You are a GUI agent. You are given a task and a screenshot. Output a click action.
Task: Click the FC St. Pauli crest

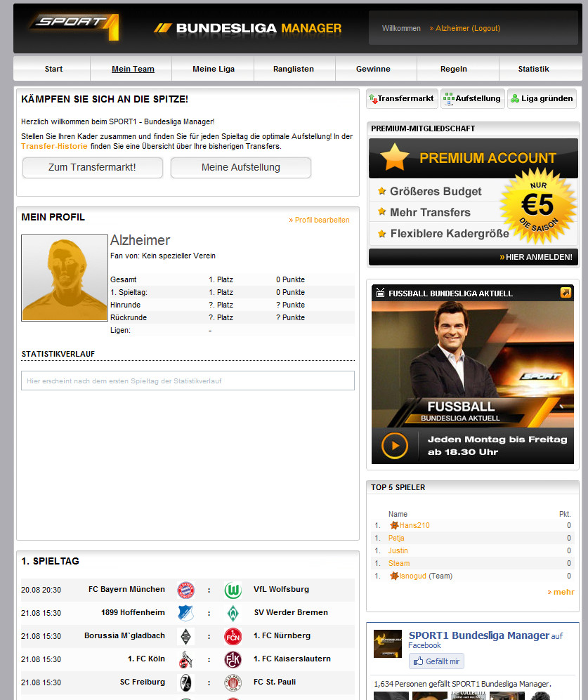(x=233, y=682)
